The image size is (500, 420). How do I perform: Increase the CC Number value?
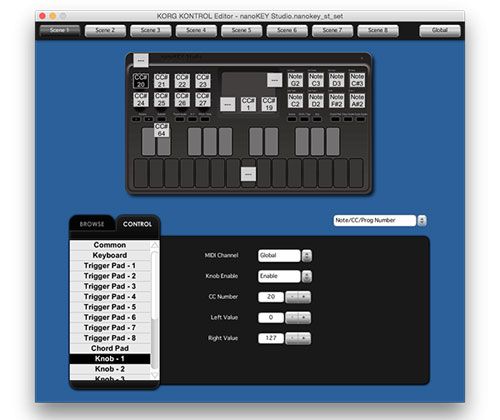304,297
